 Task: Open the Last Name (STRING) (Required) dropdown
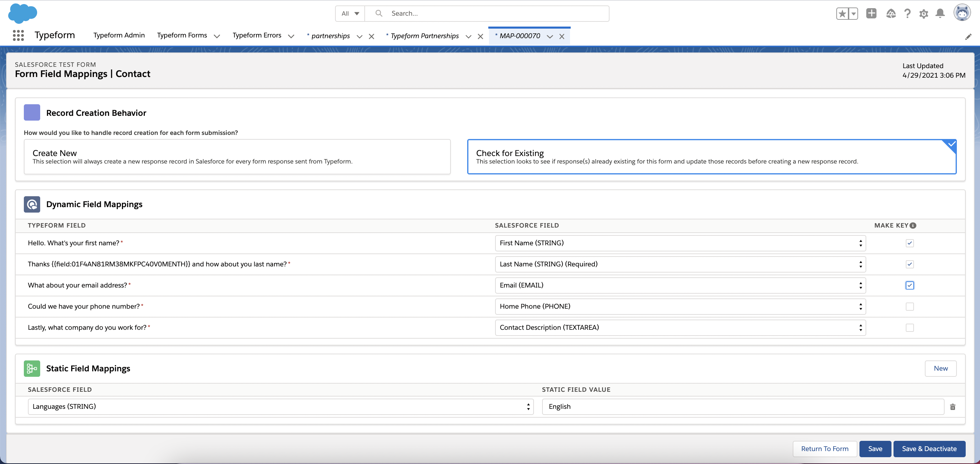tap(680, 264)
